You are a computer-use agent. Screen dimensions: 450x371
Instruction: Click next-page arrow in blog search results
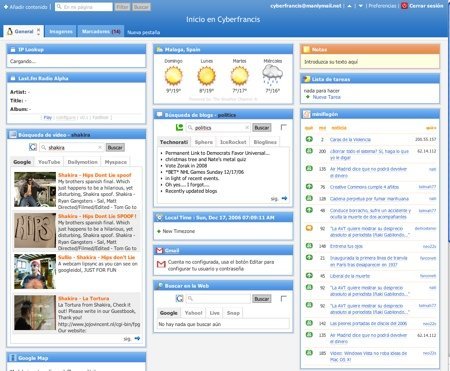(x=284, y=198)
